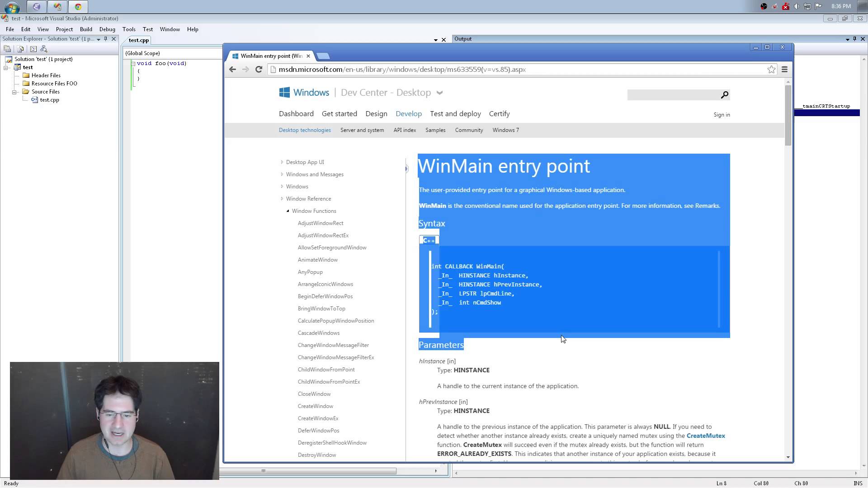Click Show All Files in Solution Explorer

point(20,49)
